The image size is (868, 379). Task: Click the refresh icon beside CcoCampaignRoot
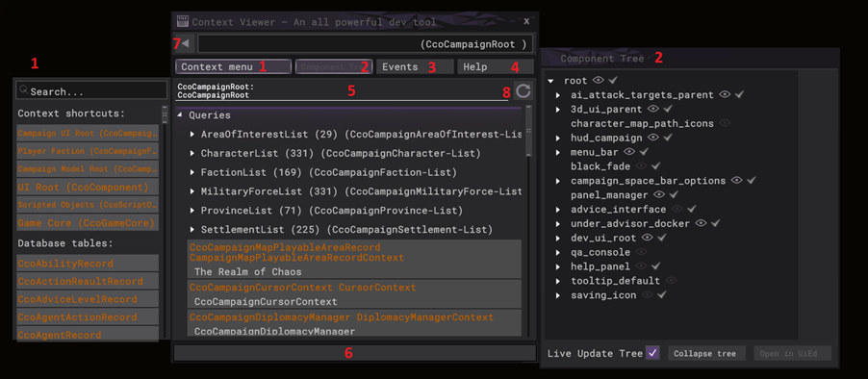[523, 91]
